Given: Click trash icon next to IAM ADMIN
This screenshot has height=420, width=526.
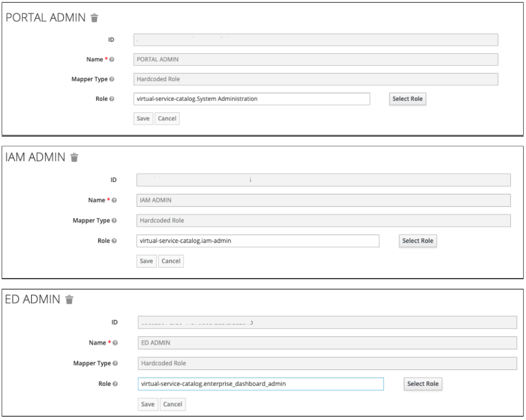Looking at the screenshot, I should pyautogui.click(x=74, y=158).
